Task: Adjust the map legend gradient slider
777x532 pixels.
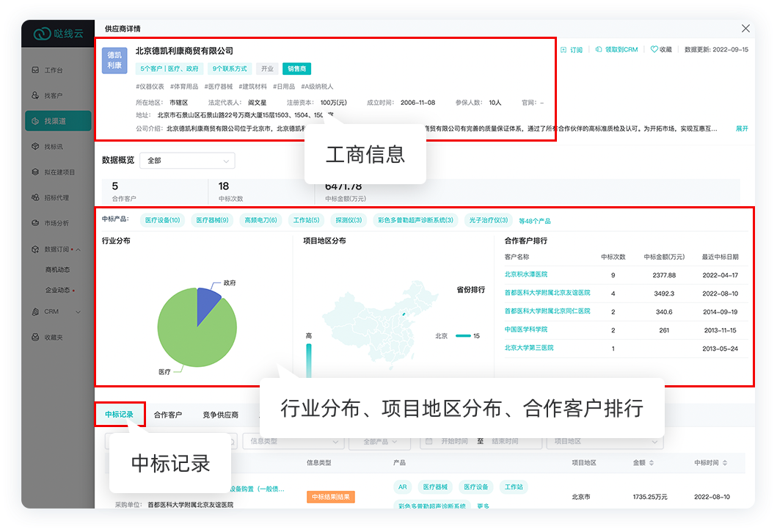Action: point(309,360)
